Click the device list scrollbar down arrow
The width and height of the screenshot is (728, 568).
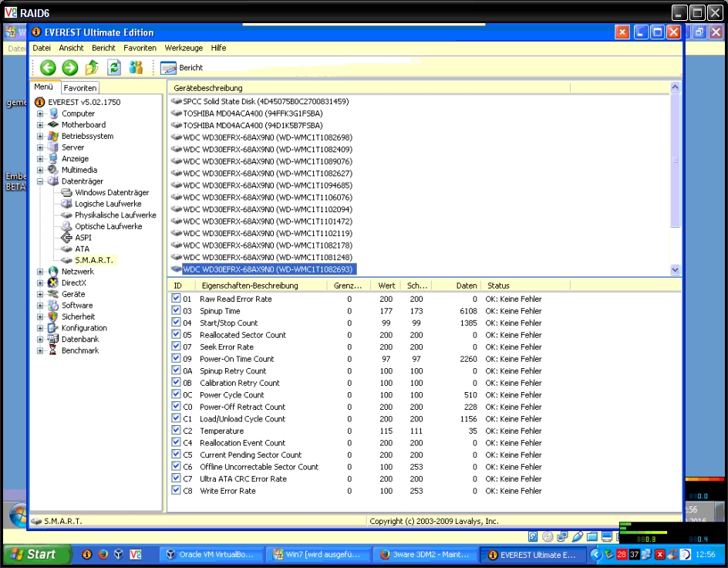[675, 270]
